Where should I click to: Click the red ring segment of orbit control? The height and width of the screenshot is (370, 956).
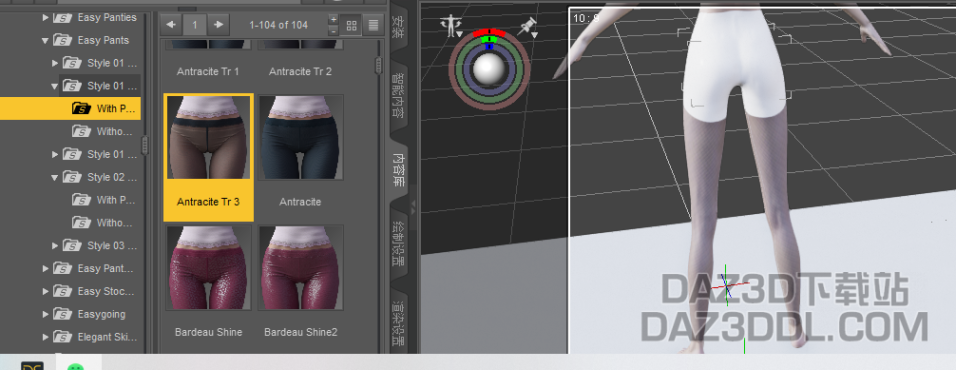[489, 32]
